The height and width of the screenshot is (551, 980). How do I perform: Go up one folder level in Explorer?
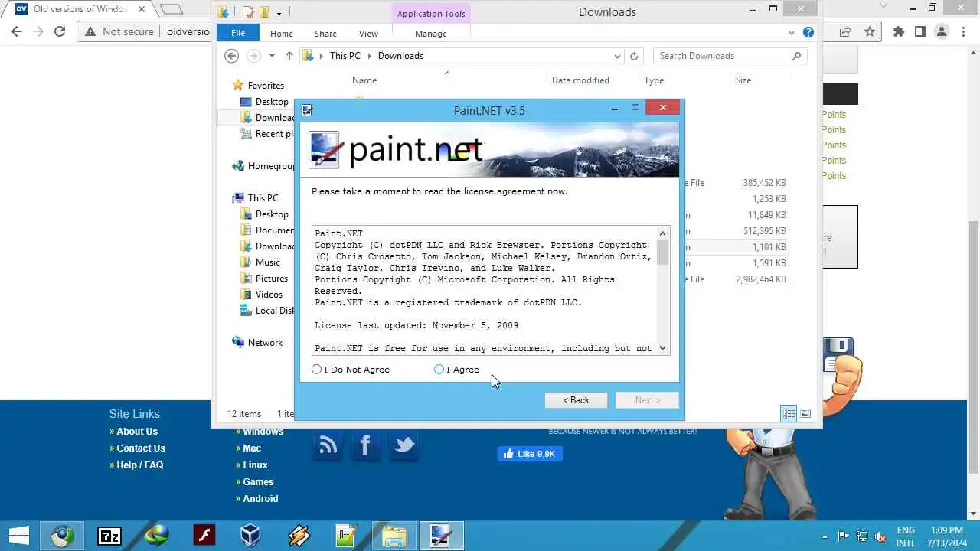(x=289, y=56)
